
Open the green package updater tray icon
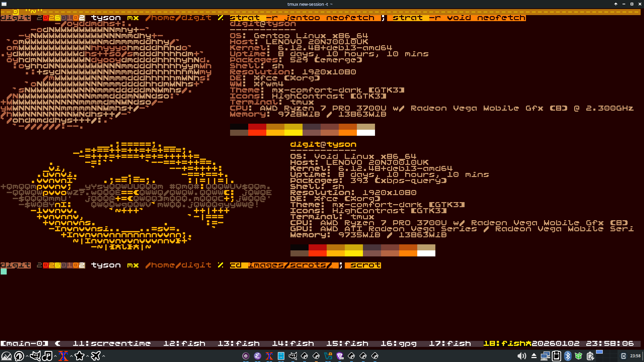point(579,356)
